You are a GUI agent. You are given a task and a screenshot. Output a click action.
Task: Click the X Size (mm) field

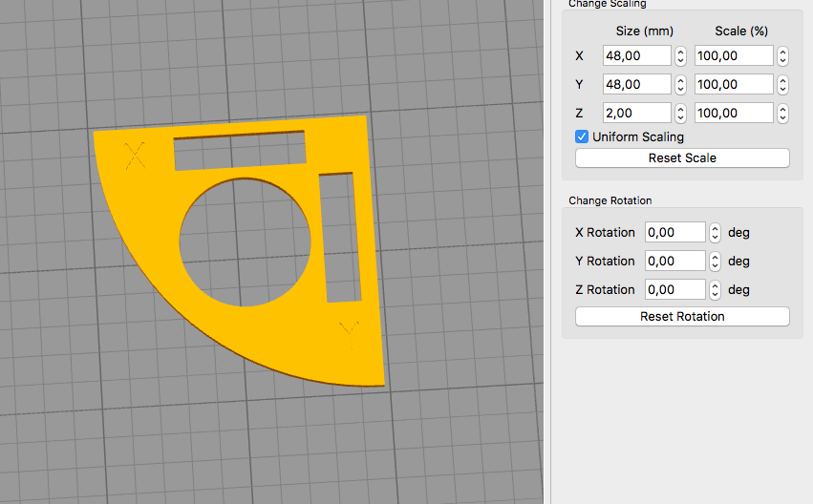click(636, 56)
